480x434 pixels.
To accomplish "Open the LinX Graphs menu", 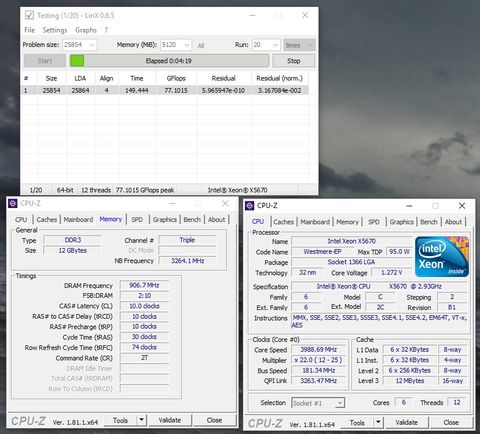I will (x=86, y=30).
